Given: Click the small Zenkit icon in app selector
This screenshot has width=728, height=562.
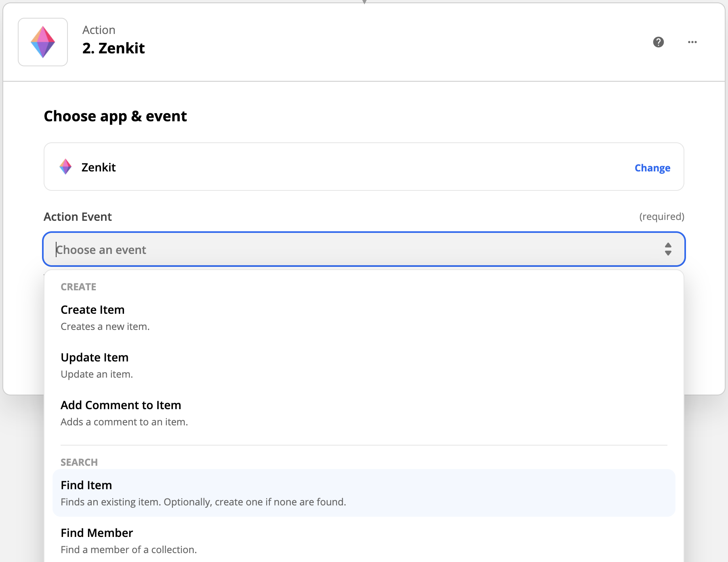Looking at the screenshot, I should [x=65, y=167].
